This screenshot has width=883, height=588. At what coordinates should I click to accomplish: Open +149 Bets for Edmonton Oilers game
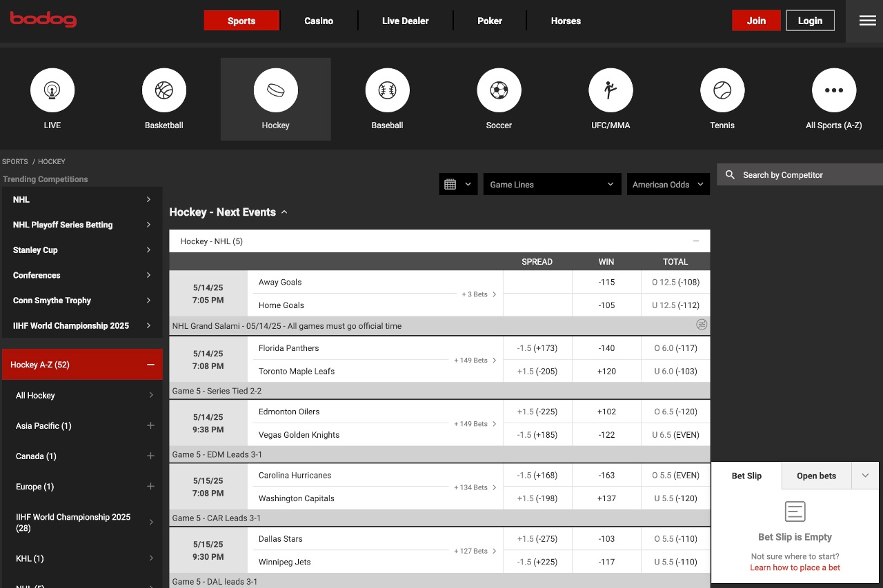pos(475,424)
